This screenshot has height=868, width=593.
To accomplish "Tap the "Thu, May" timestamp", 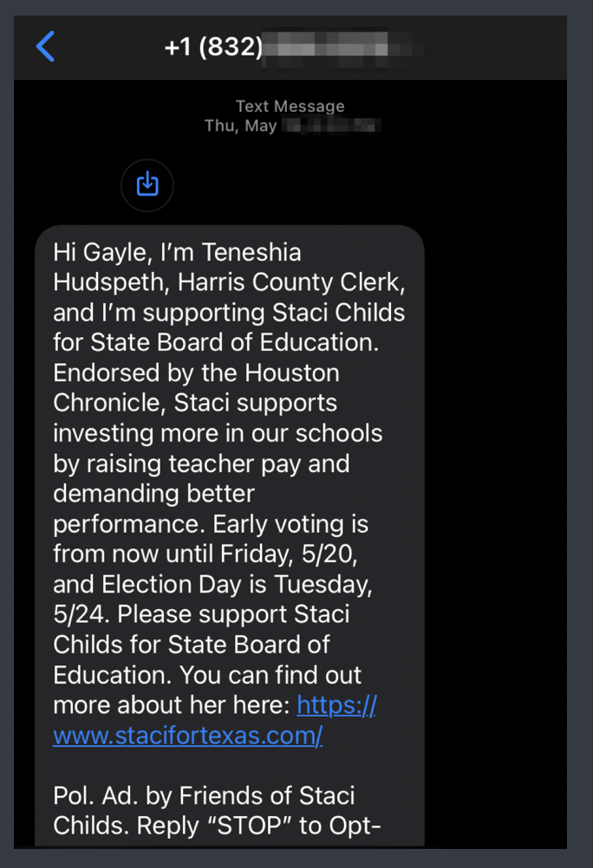I will coord(240,126).
